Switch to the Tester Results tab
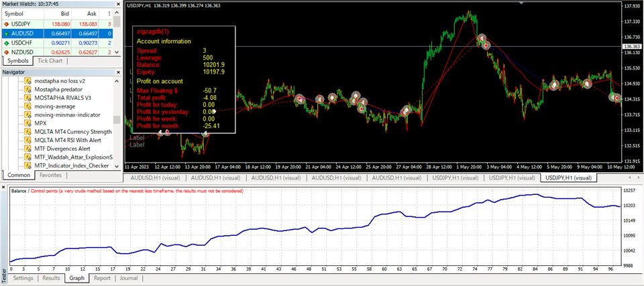This screenshot has height=286, width=644. coord(51,278)
